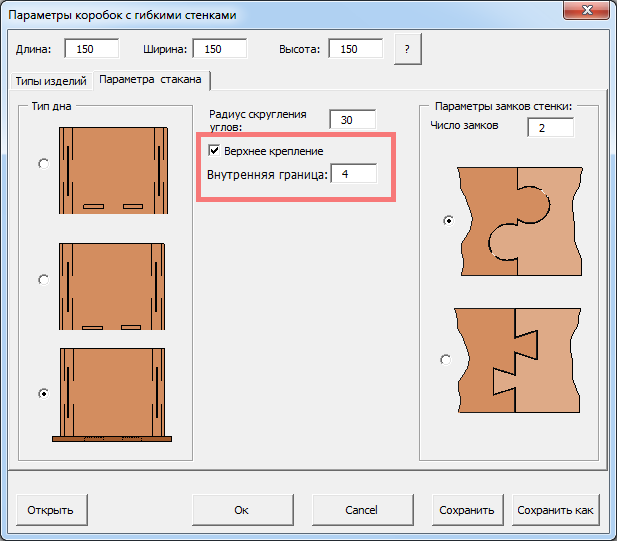Click the Внутренняя граница label

(267, 174)
